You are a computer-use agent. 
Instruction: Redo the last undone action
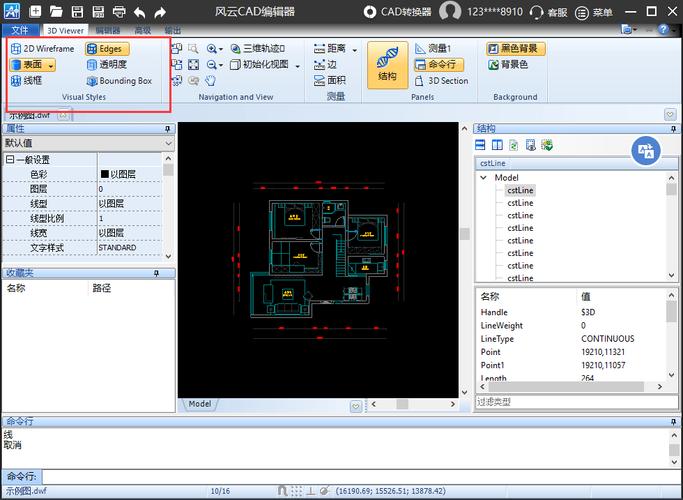tap(160, 12)
